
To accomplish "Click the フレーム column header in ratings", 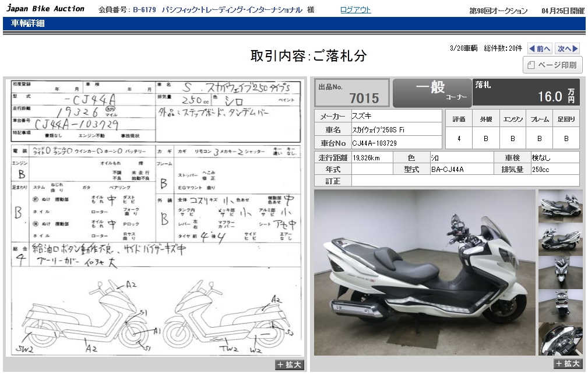I will pos(540,119).
